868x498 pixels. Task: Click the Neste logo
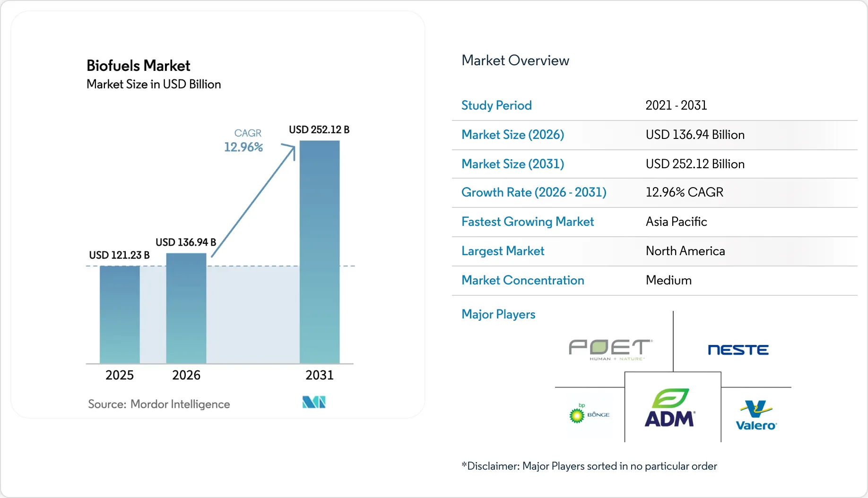738,350
